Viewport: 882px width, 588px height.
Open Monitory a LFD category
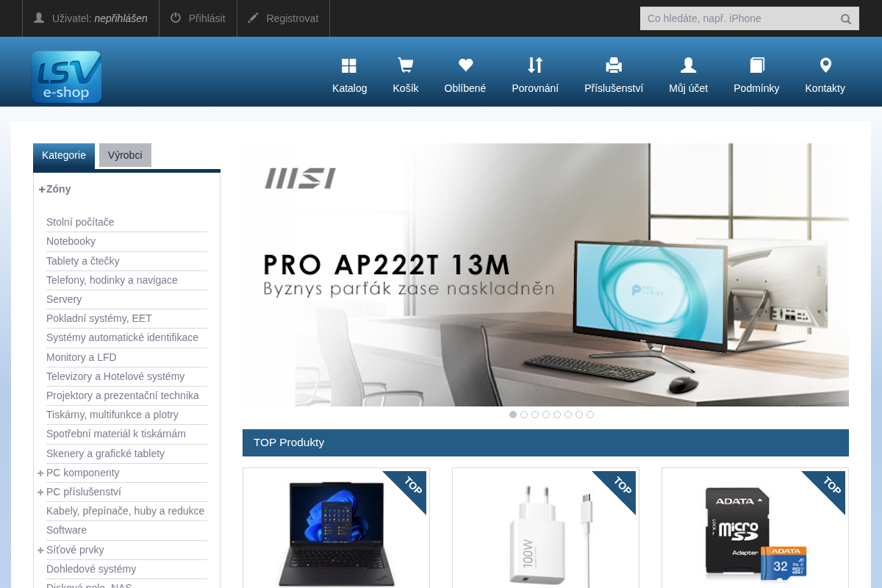click(82, 357)
